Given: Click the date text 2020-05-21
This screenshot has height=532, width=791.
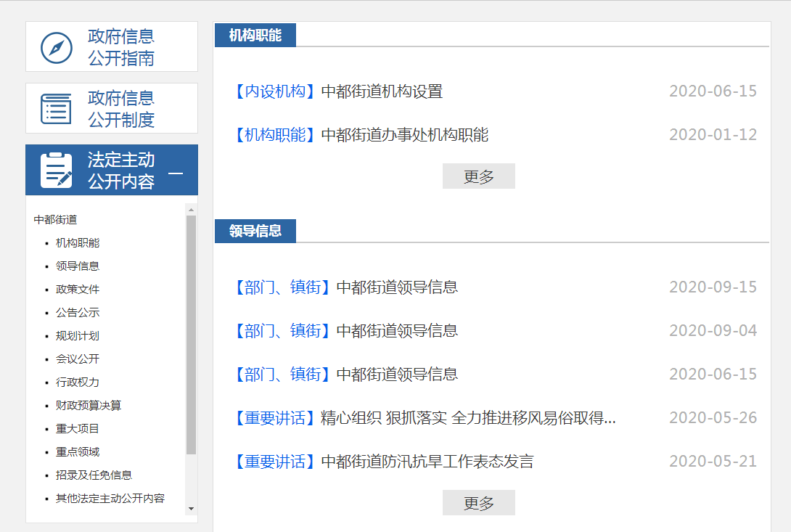Looking at the screenshot, I should click(x=713, y=462).
